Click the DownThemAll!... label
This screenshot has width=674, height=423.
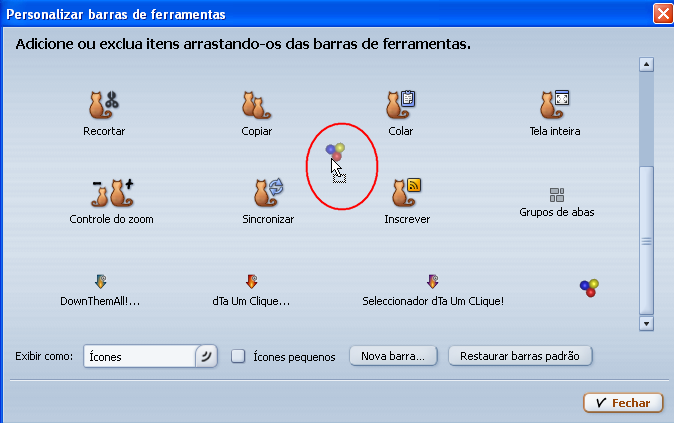[x=100, y=301]
